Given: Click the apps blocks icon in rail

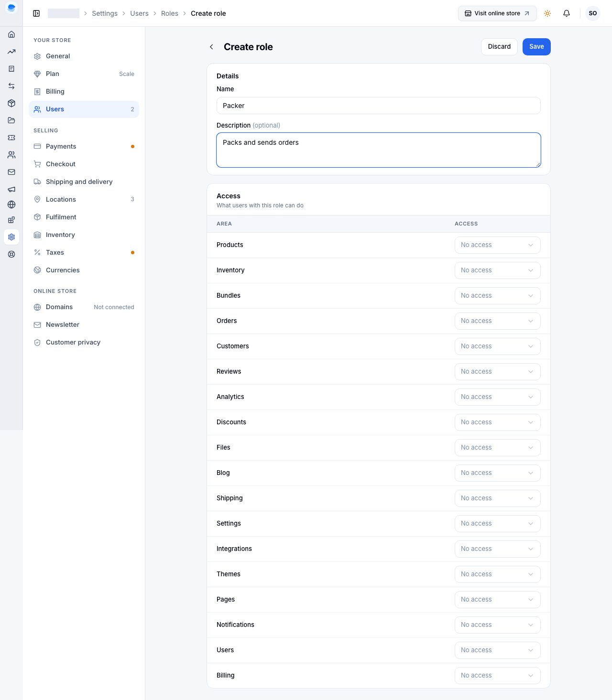Looking at the screenshot, I should point(11,220).
